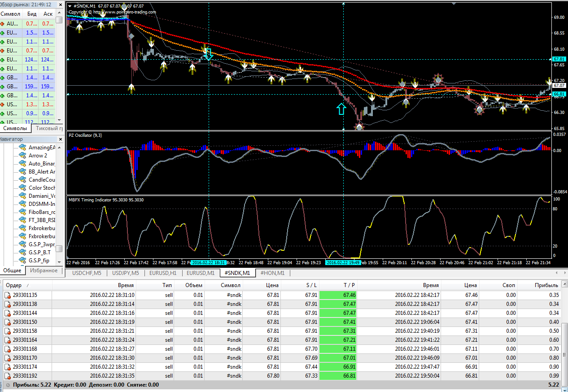This screenshot has width=568, height=392.
Task: Click the green take-profit cell 67.46
Action: [338, 295]
